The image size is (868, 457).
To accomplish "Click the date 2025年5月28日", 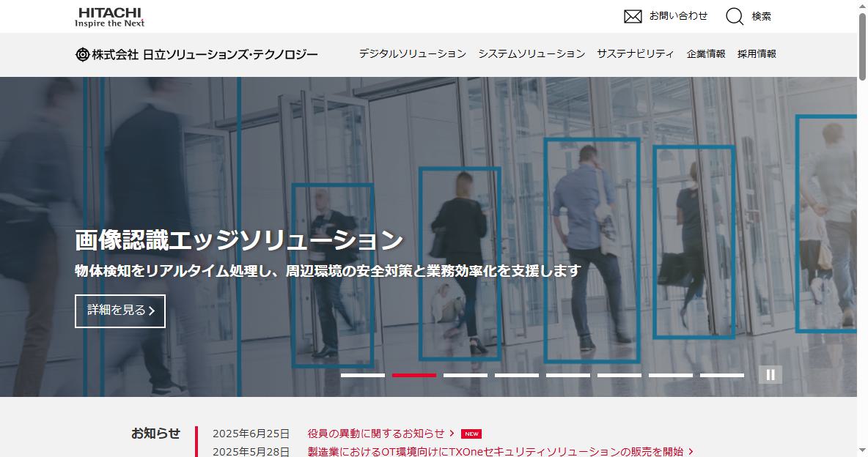I will point(251,451).
